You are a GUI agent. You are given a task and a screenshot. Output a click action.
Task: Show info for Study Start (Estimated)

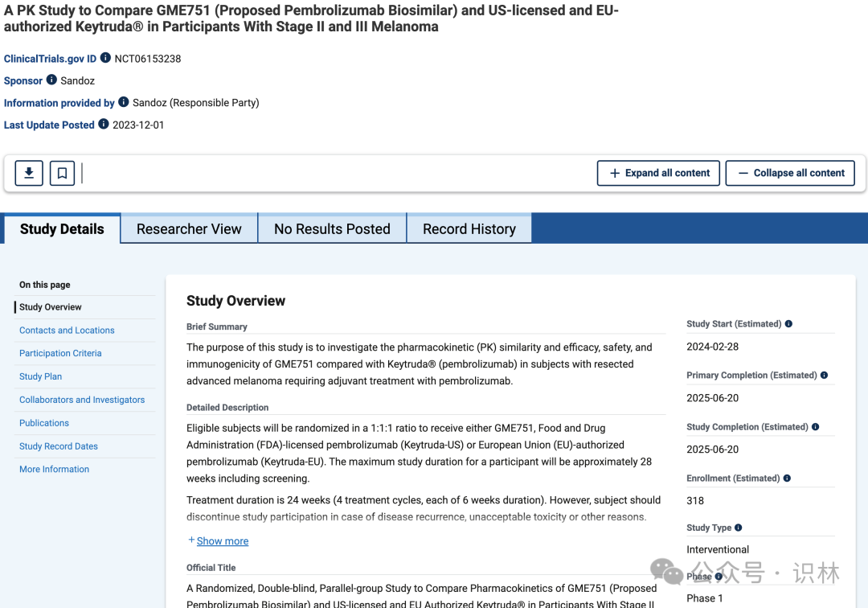click(x=789, y=324)
